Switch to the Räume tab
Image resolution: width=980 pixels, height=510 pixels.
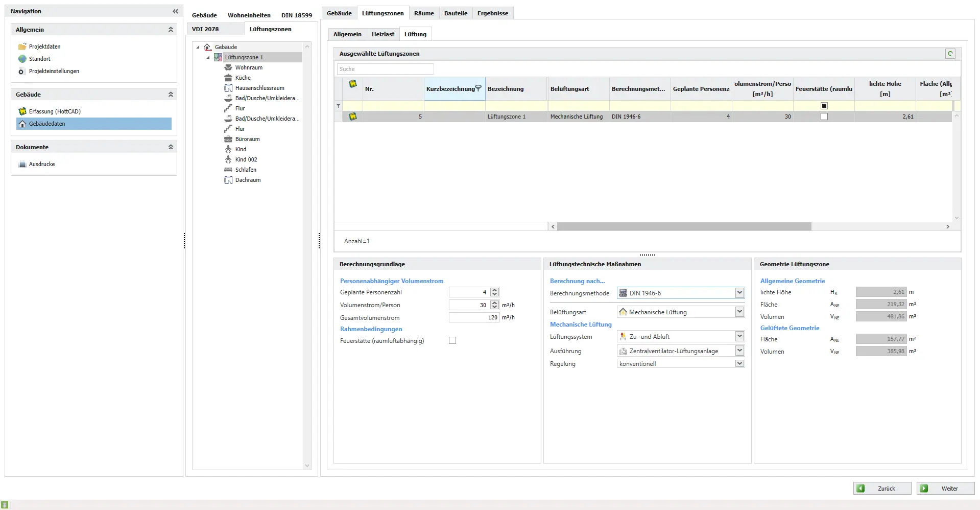tap(424, 13)
